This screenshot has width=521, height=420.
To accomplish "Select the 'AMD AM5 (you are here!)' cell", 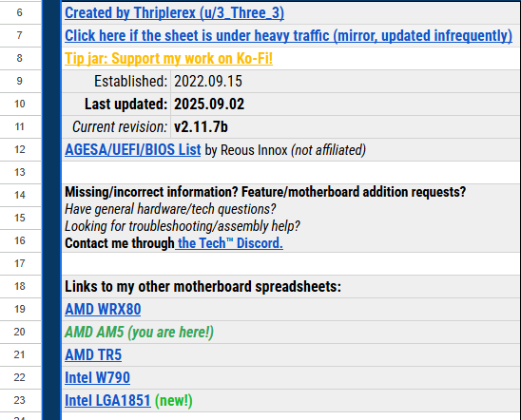I will (291, 332).
